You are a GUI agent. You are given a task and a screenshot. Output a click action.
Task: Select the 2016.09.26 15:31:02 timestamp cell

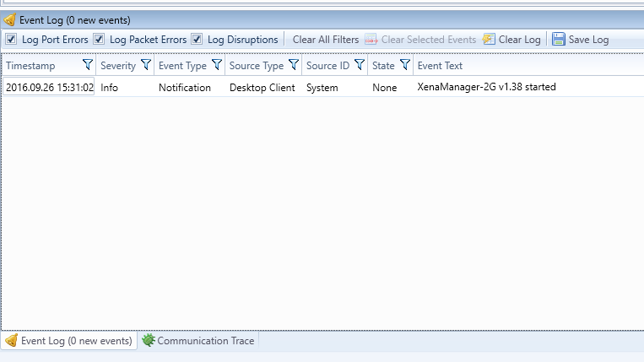coord(49,87)
